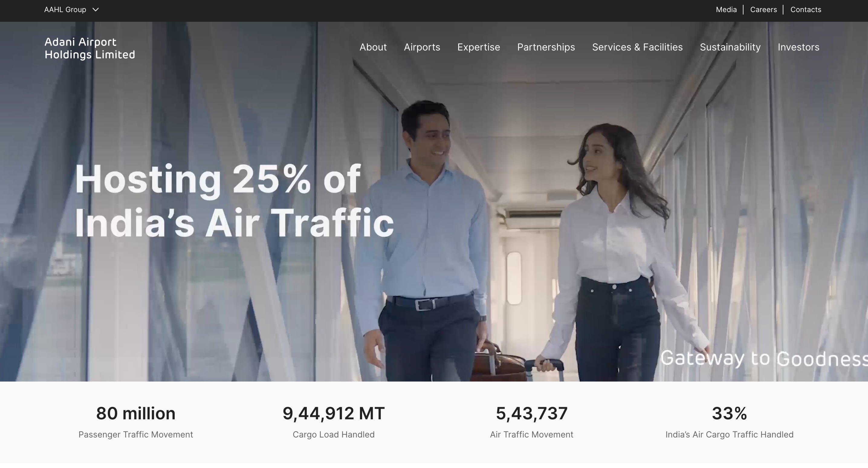Expand the AAHL Group chevron arrow
The image size is (868, 468).
(x=96, y=10)
